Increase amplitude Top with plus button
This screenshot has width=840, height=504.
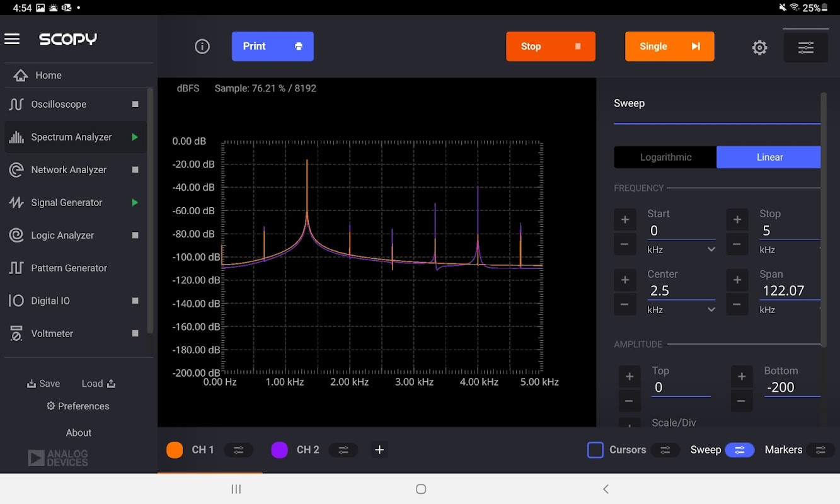click(x=630, y=377)
